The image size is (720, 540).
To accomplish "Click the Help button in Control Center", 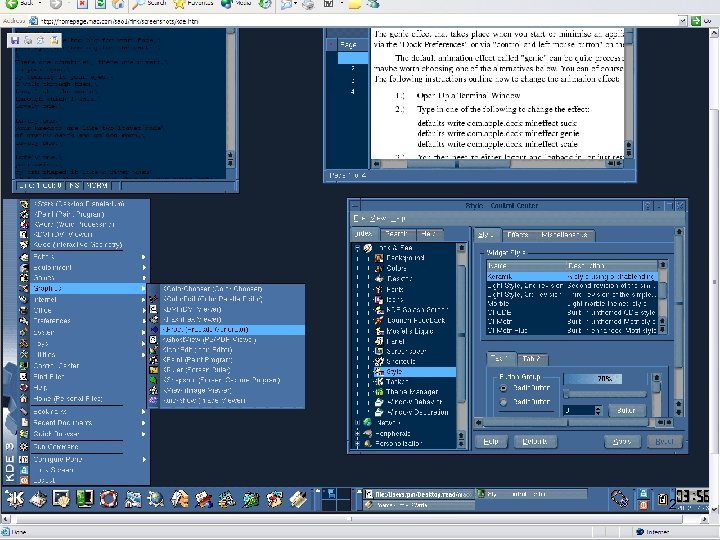I will click(491, 441).
